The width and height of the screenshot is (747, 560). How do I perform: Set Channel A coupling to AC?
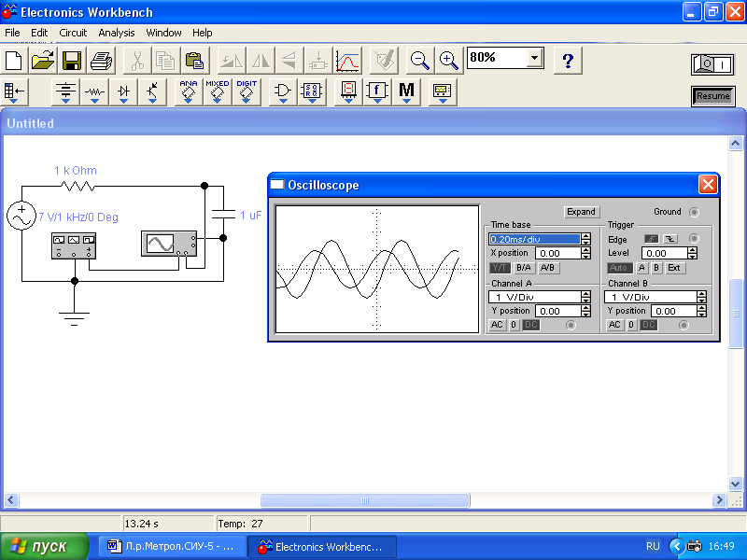(497, 325)
